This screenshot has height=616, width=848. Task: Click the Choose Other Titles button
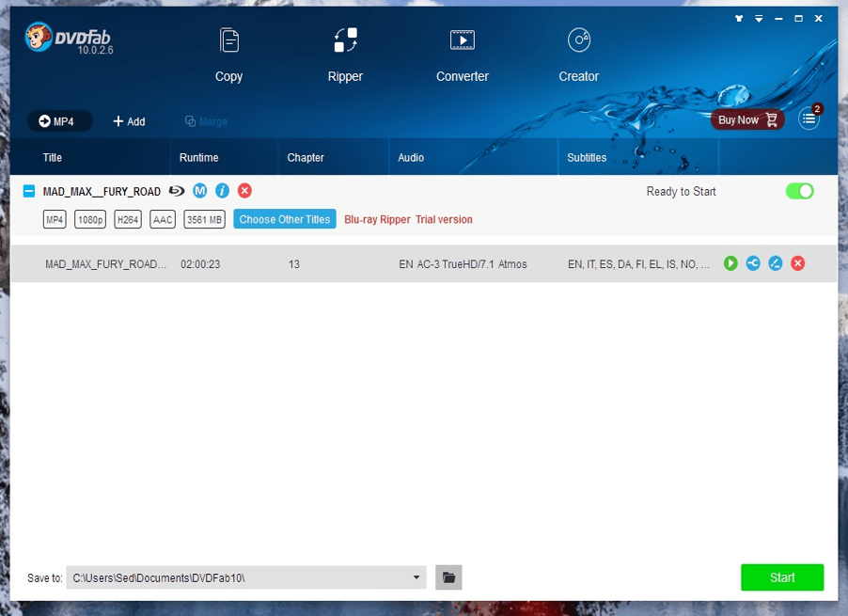click(284, 219)
